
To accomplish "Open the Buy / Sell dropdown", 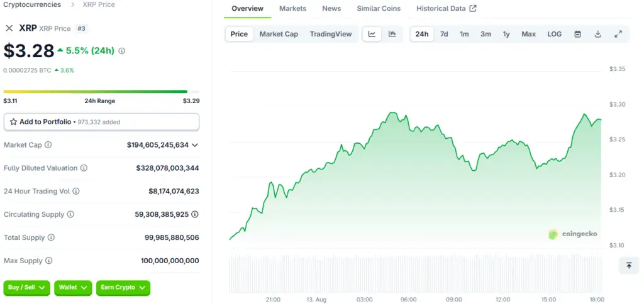I will 26,288.
